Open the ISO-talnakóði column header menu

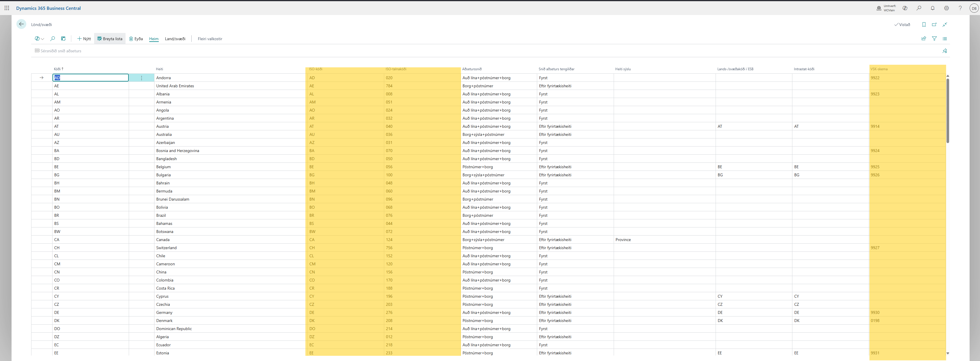tap(396, 69)
